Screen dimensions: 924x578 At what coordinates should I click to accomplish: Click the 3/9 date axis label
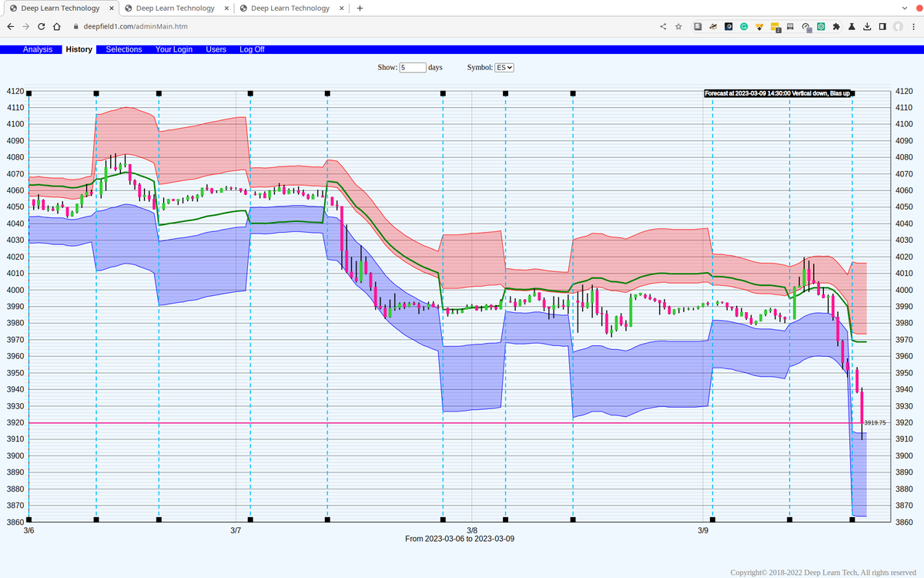pyautogui.click(x=703, y=530)
